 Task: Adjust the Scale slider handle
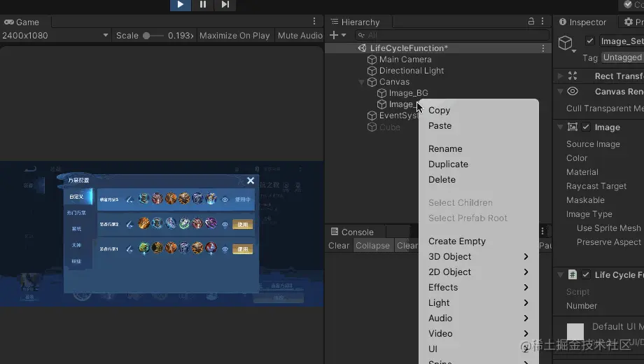[x=146, y=36]
